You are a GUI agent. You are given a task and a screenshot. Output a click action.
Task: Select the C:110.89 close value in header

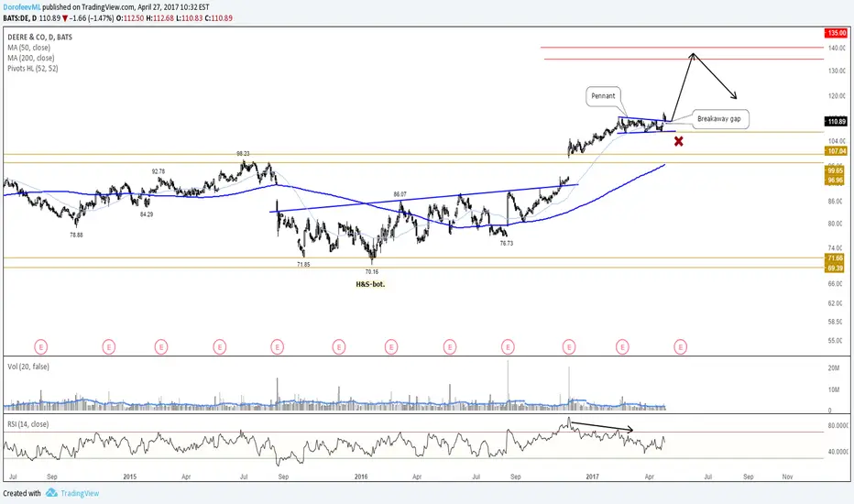pyautogui.click(x=218, y=18)
